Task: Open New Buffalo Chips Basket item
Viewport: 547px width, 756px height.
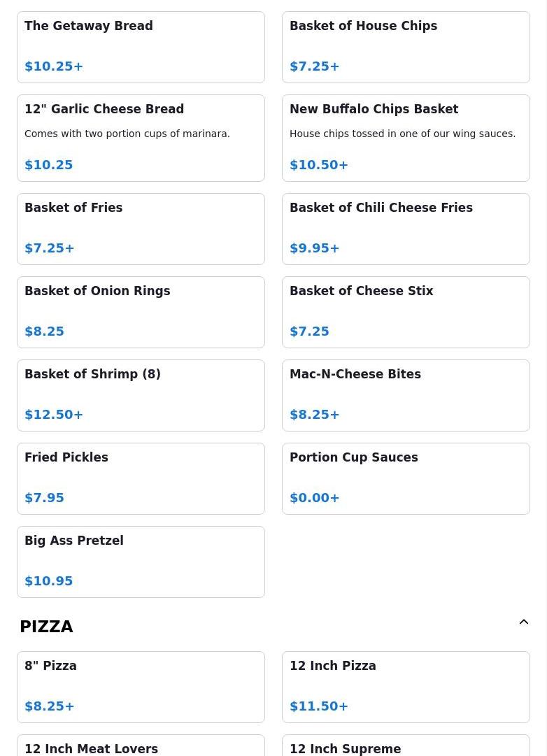Action: tap(406, 138)
